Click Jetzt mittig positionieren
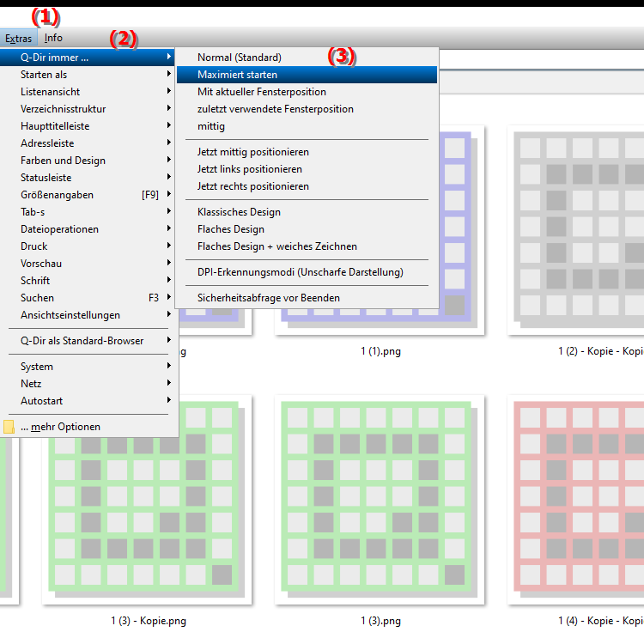This screenshot has width=644, height=644. pos(307,152)
